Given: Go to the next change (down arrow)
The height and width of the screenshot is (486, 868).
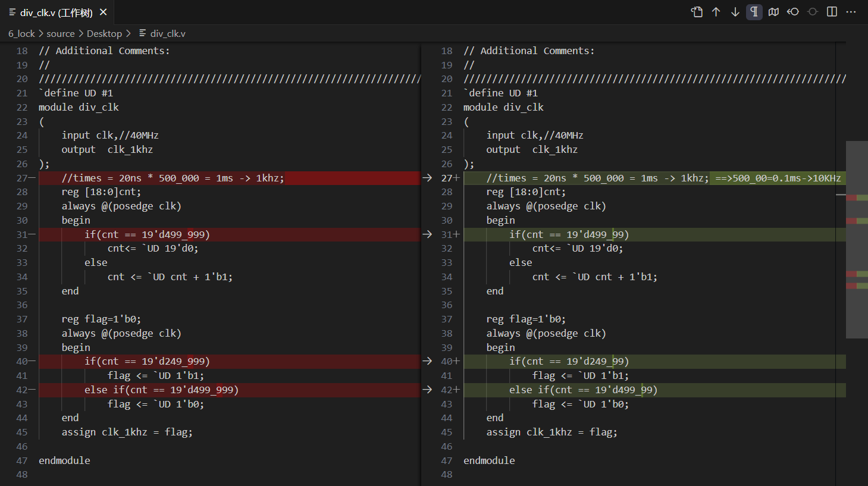Looking at the screenshot, I should [x=735, y=12].
